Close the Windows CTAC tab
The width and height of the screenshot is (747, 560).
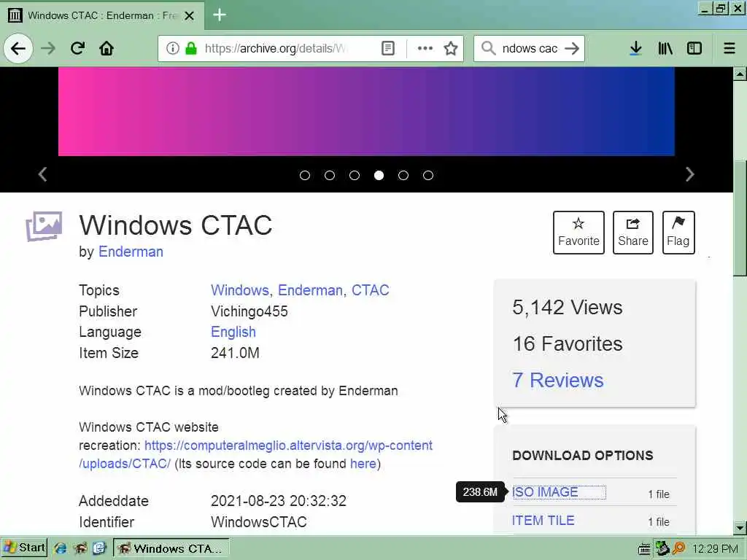pos(189,16)
